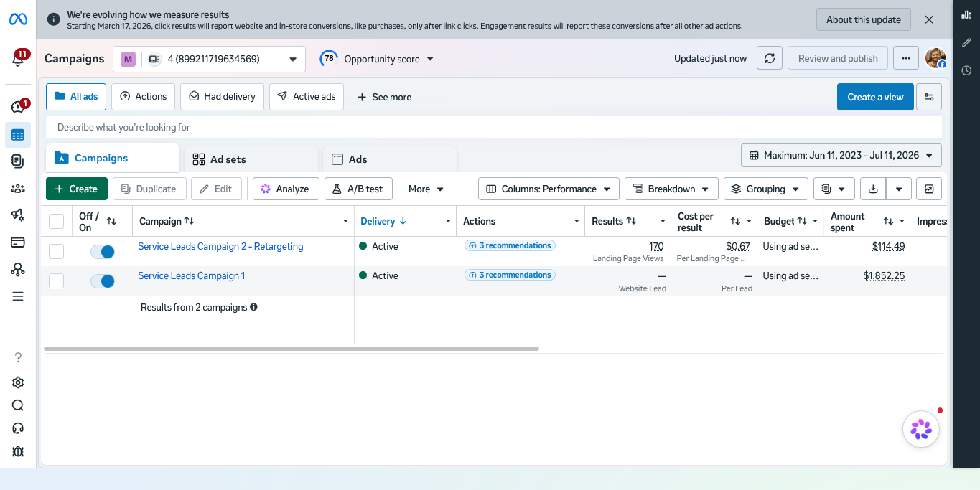Switch to the Ads tab
Image resolution: width=980 pixels, height=490 pixels.
point(390,159)
